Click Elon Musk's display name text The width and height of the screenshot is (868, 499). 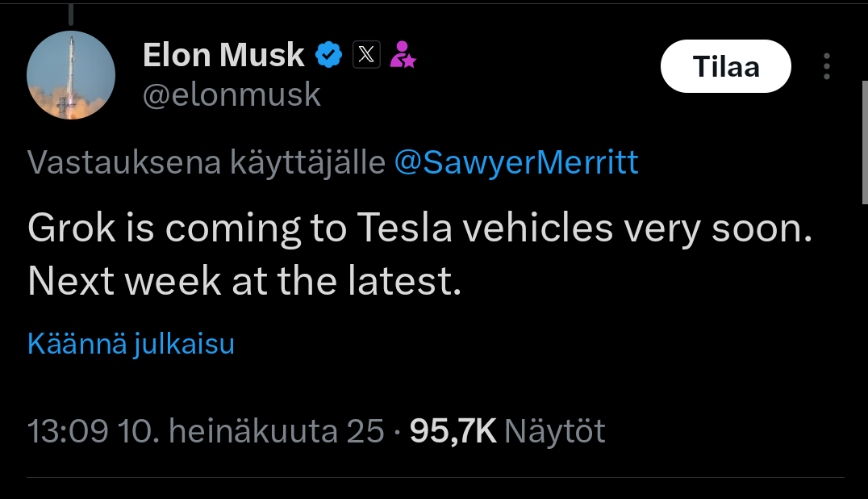[222, 54]
